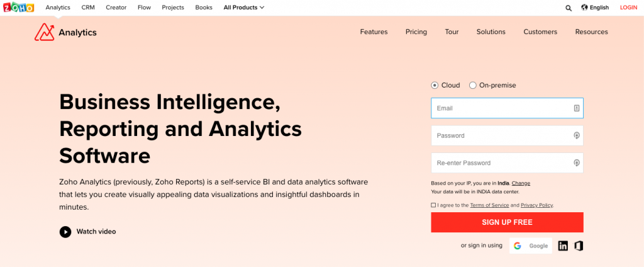Select the On-premise radio button

point(473,85)
